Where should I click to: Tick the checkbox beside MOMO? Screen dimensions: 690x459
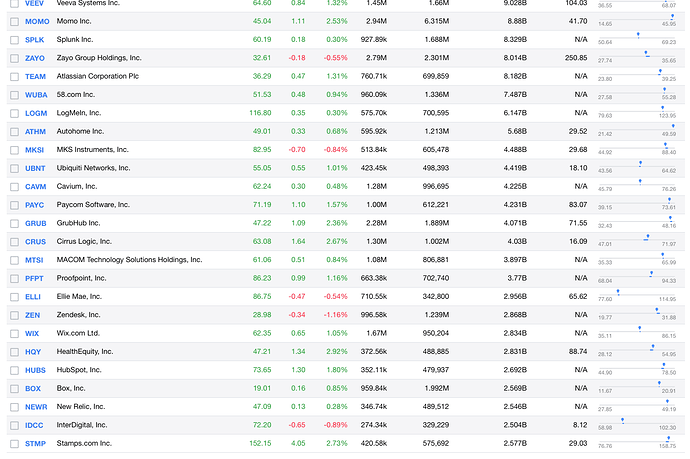[13, 21]
